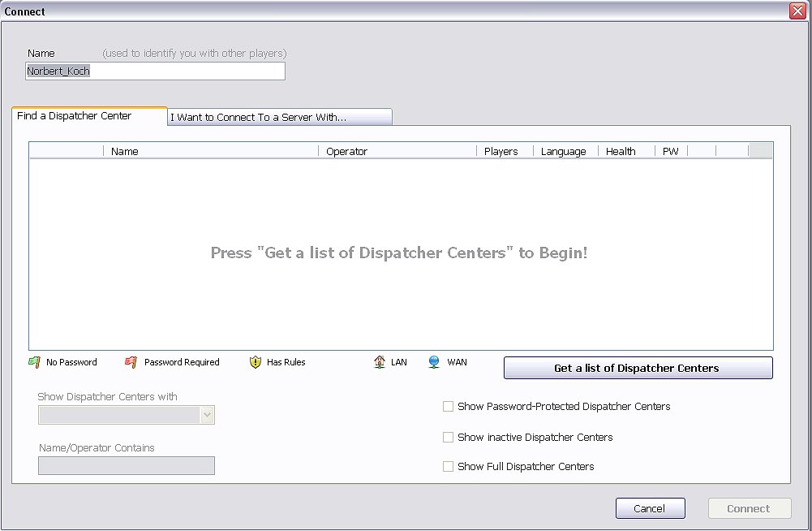Click the Password Required legend label
812x531 pixels.
pos(182,362)
